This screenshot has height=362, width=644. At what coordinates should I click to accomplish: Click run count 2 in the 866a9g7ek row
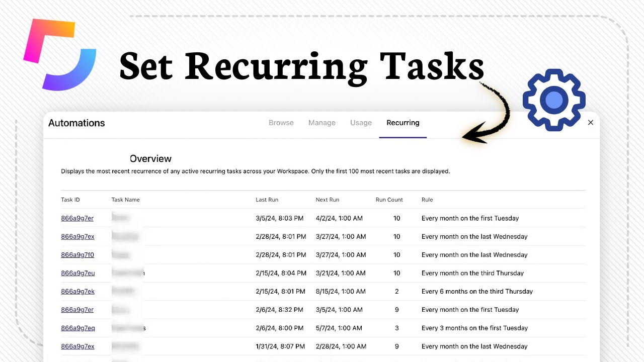coord(397,291)
